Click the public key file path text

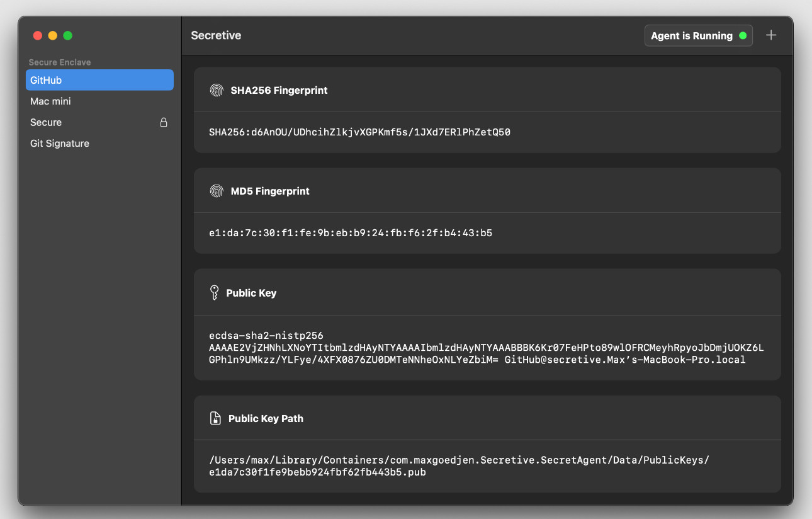click(x=460, y=466)
